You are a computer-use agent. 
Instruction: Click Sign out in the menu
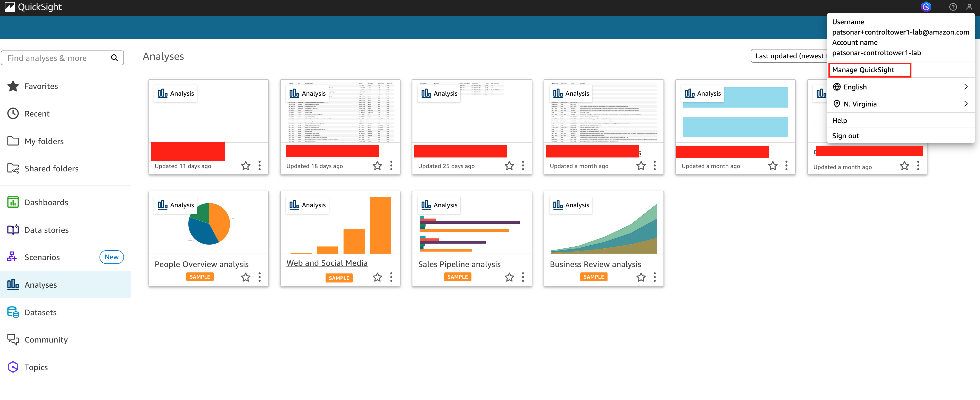[845, 136]
